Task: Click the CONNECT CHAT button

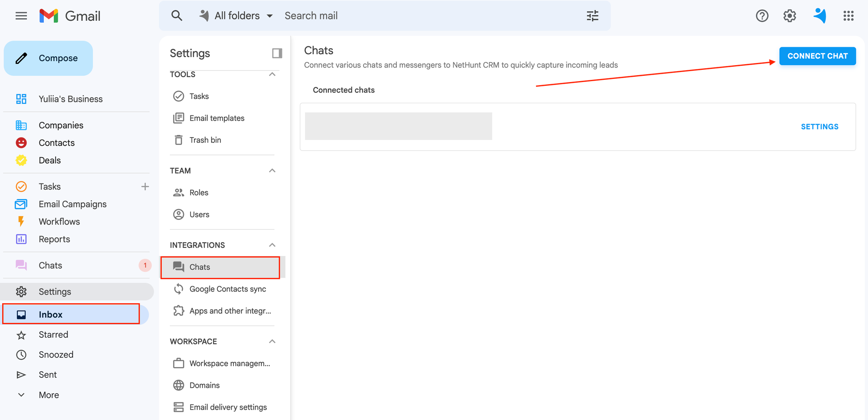Action: [817, 56]
